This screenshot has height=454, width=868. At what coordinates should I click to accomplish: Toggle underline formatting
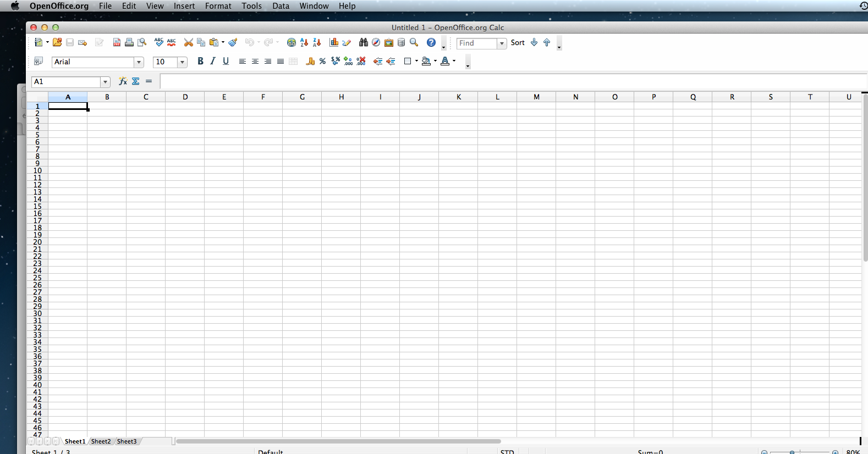(x=226, y=62)
